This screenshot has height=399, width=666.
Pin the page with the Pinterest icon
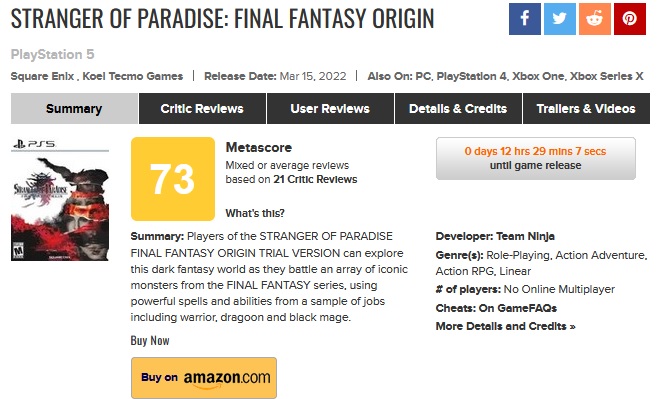point(629,19)
